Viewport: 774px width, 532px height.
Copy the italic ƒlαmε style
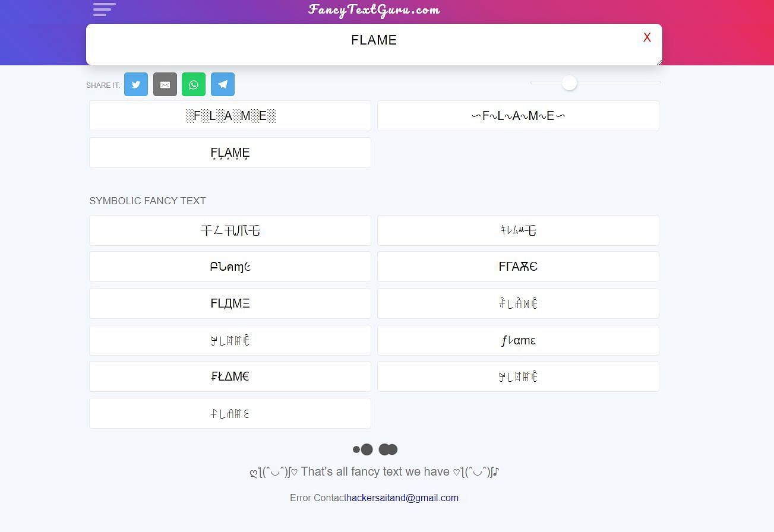click(x=518, y=340)
